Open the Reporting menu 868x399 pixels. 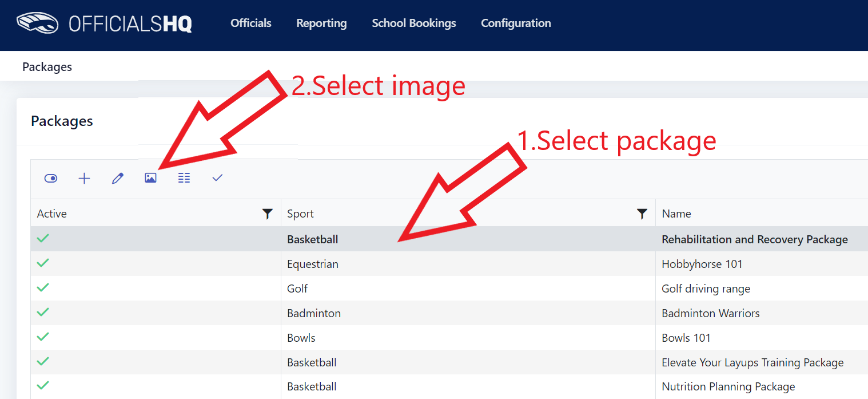coord(321,23)
